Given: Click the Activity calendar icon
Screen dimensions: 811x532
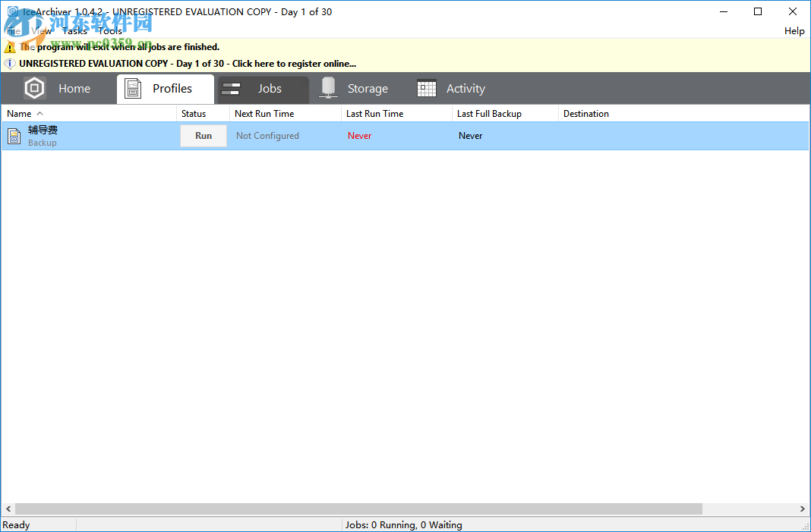Looking at the screenshot, I should (x=427, y=88).
